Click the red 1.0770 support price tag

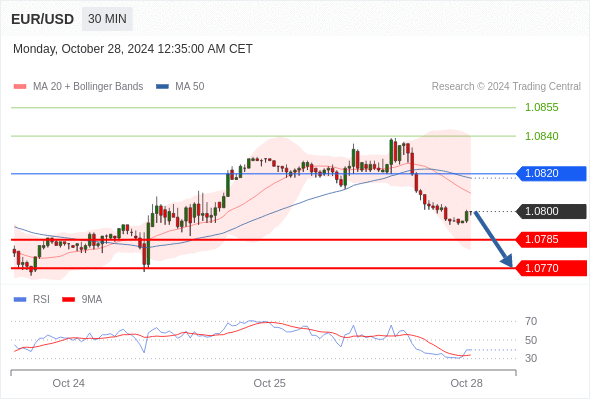pyautogui.click(x=552, y=268)
